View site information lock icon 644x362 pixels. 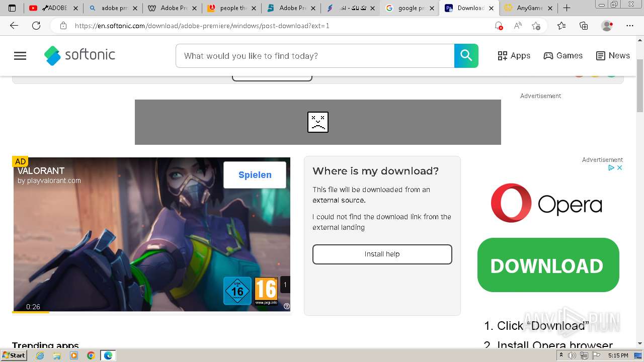63,26
